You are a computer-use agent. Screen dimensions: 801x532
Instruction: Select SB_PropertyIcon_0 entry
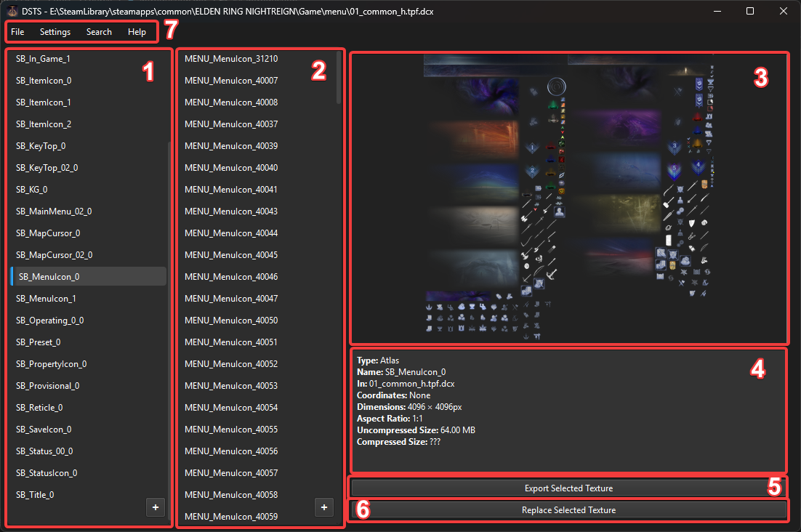pyautogui.click(x=89, y=364)
